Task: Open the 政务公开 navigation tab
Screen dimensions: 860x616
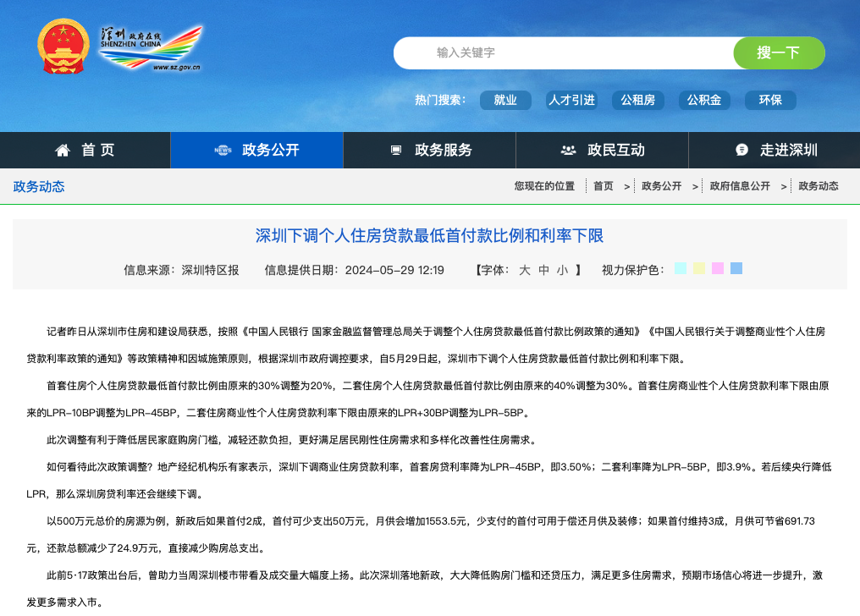Action: tap(256, 150)
